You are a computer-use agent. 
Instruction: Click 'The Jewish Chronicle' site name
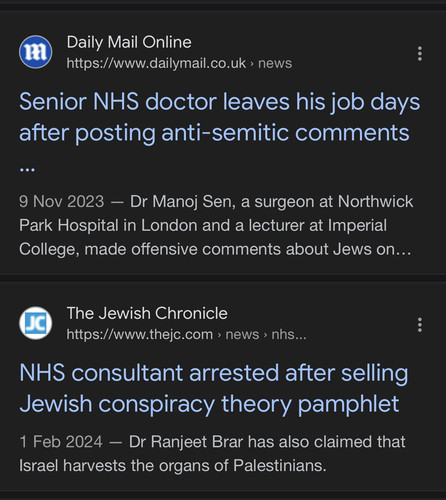tap(147, 313)
